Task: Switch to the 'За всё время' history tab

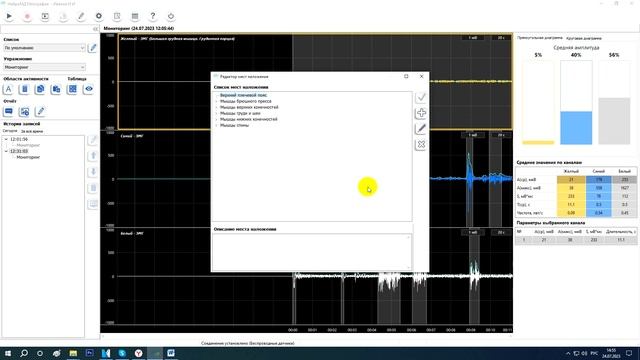Action: pyautogui.click(x=32, y=131)
